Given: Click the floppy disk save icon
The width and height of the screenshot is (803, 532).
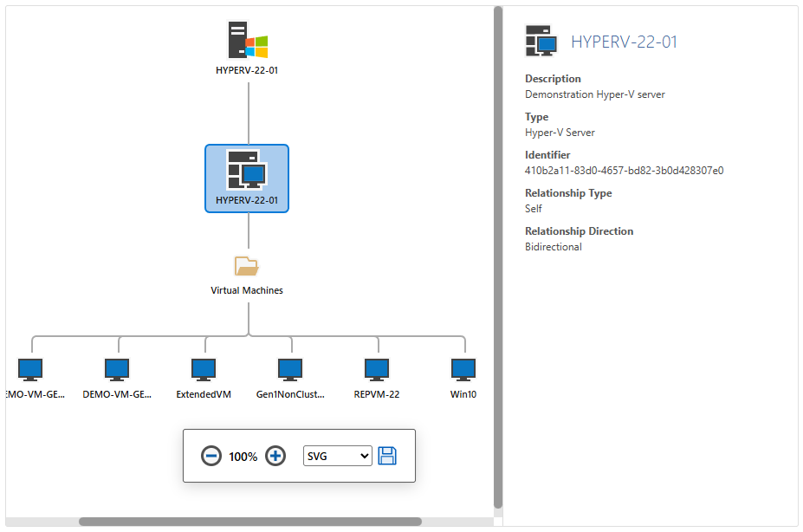Looking at the screenshot, I should [x=387, y=455].
